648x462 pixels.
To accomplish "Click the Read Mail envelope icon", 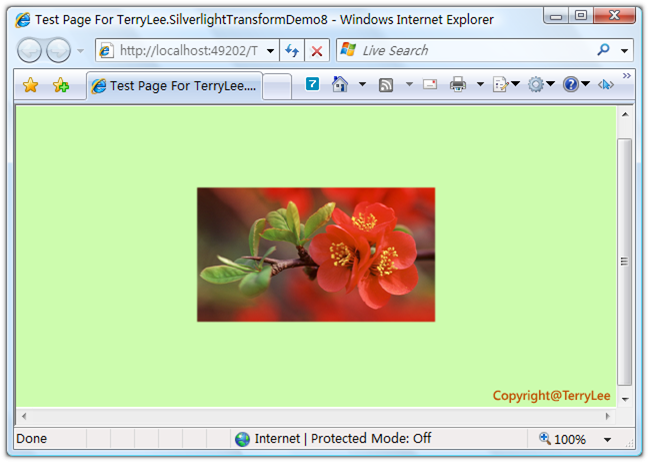I will tap(430, 84).
